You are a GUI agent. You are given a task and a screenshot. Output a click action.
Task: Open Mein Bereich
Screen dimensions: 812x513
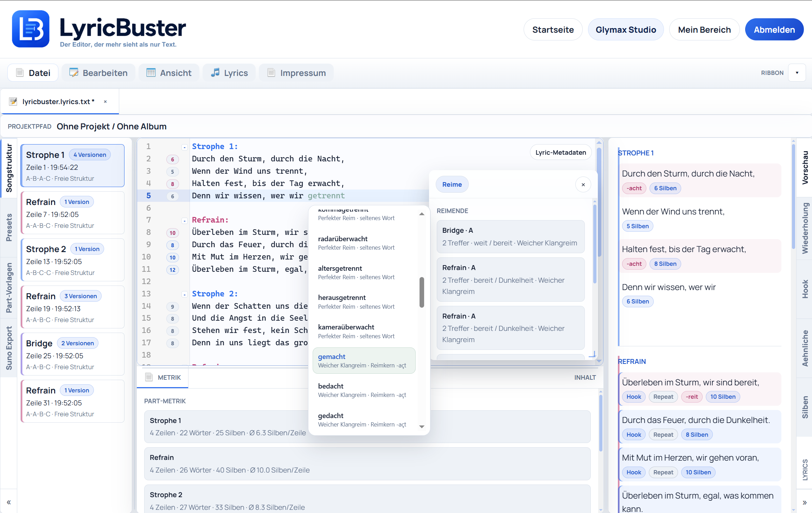(x=704, y=30)
